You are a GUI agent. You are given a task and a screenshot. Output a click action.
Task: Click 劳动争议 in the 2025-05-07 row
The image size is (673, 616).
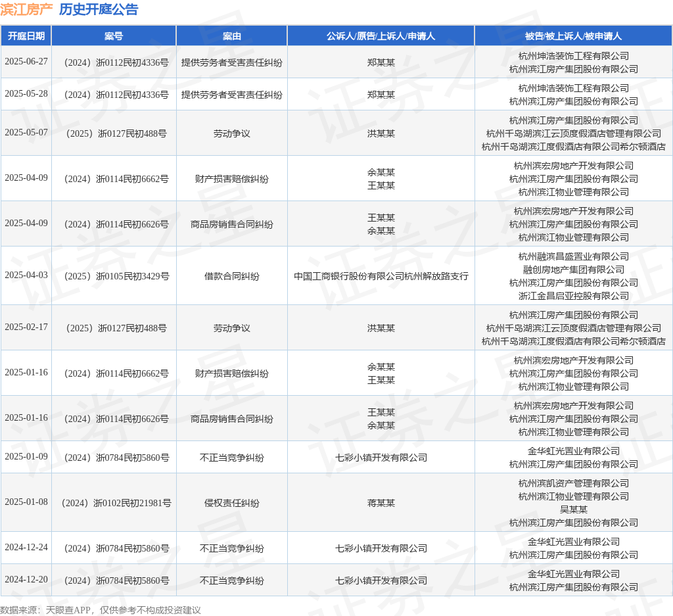(232, 134)
